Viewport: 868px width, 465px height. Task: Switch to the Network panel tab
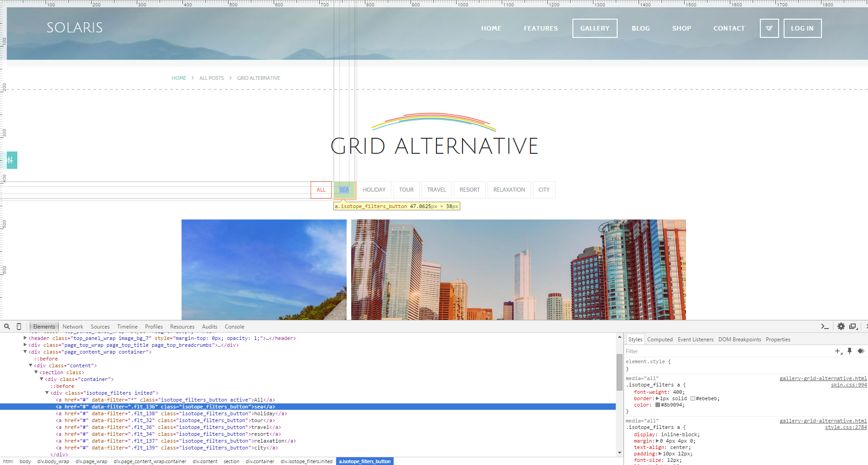click(73, 327)
